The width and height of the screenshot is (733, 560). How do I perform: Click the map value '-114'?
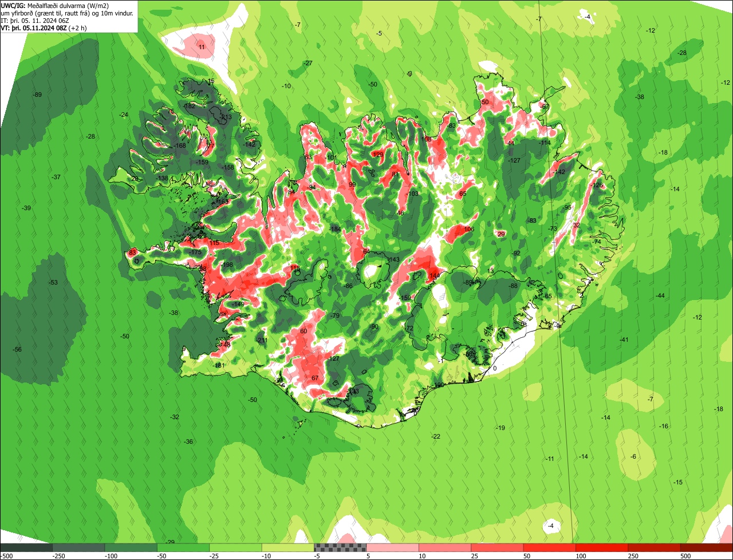tap(545, 143)
